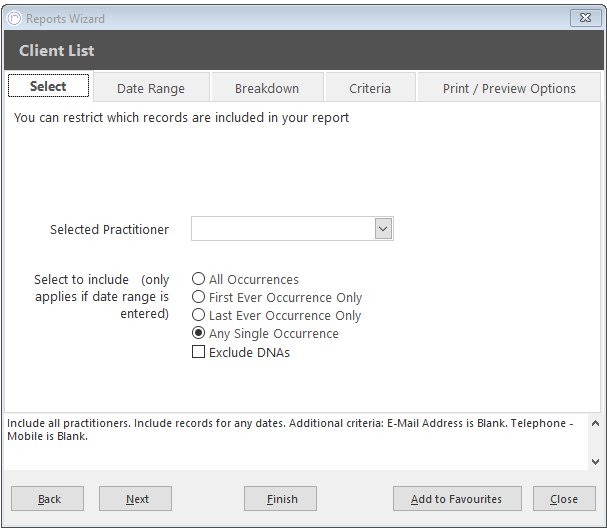The height and width of the screenshot is (530, 607).
Task: Click the Finish button
Action: point(280,499)
